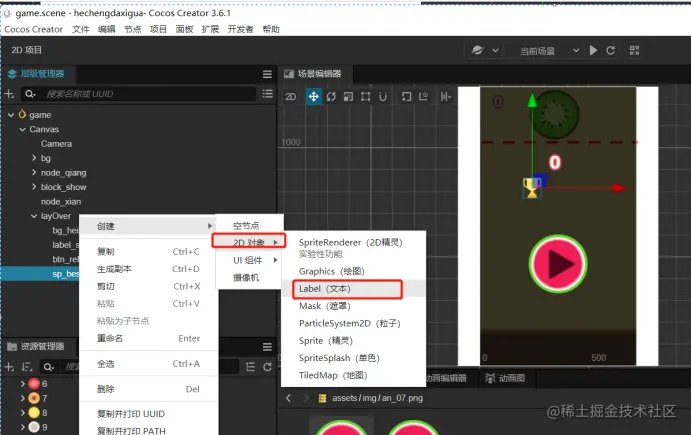Viewport: 692px width, 435px height.
Task: Open the 帮助 menu
Action: 271,29
